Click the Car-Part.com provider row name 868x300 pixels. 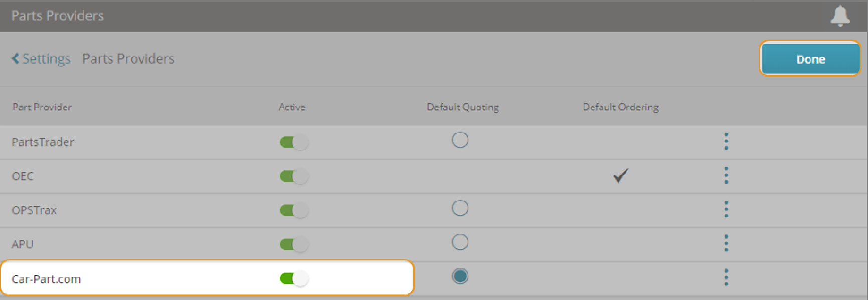[x=46, y=279]
